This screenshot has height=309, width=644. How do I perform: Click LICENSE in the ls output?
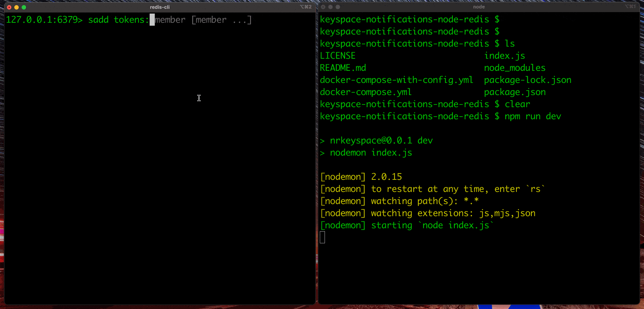(338, 56)
